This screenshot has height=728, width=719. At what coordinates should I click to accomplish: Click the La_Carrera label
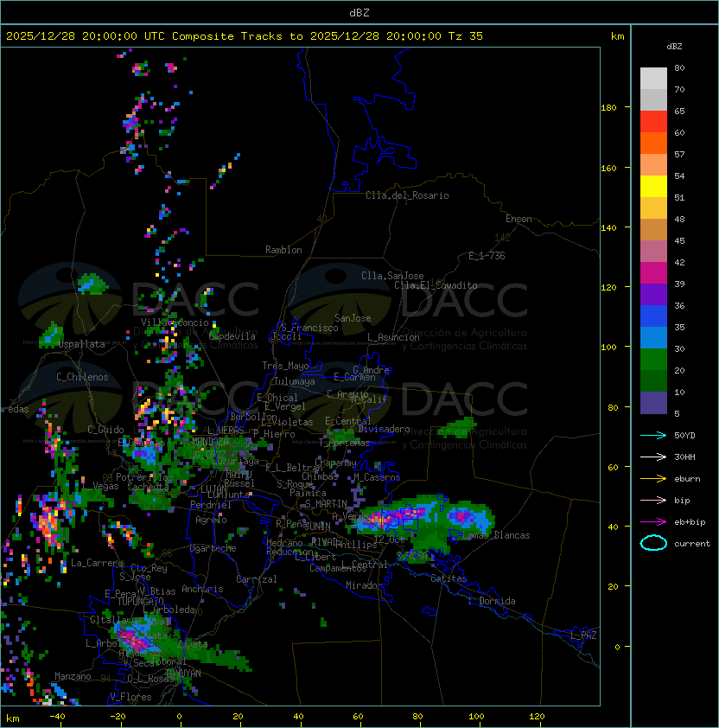pos(97,563)
